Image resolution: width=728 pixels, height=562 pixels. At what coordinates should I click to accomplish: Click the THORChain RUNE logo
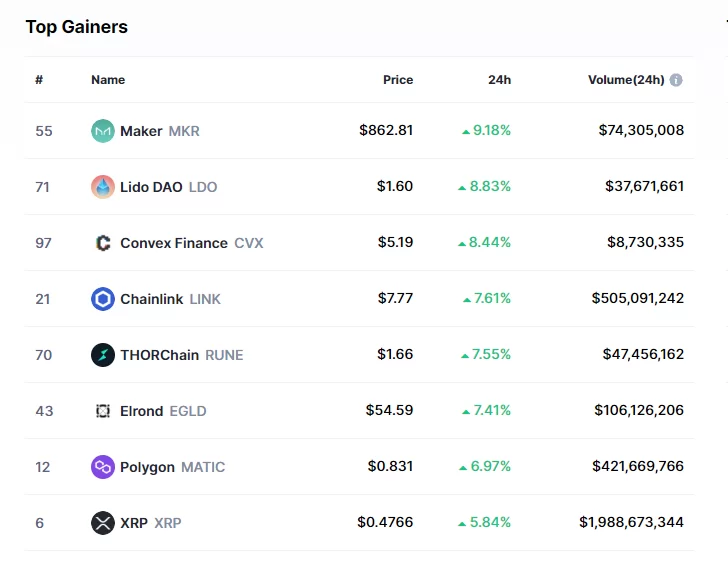[x=103, y=355]
